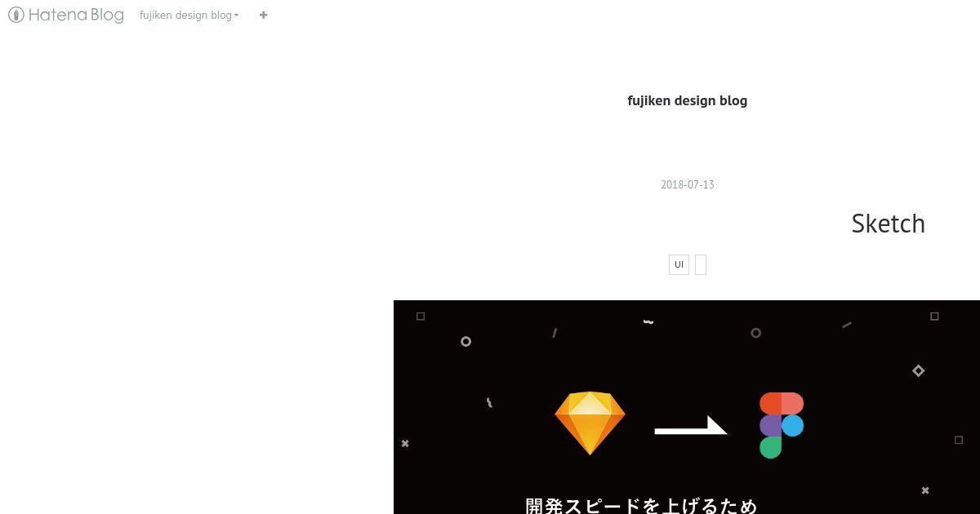Open the Sketch to Figma hero image
980x514 pixels.
coord(687,407)
